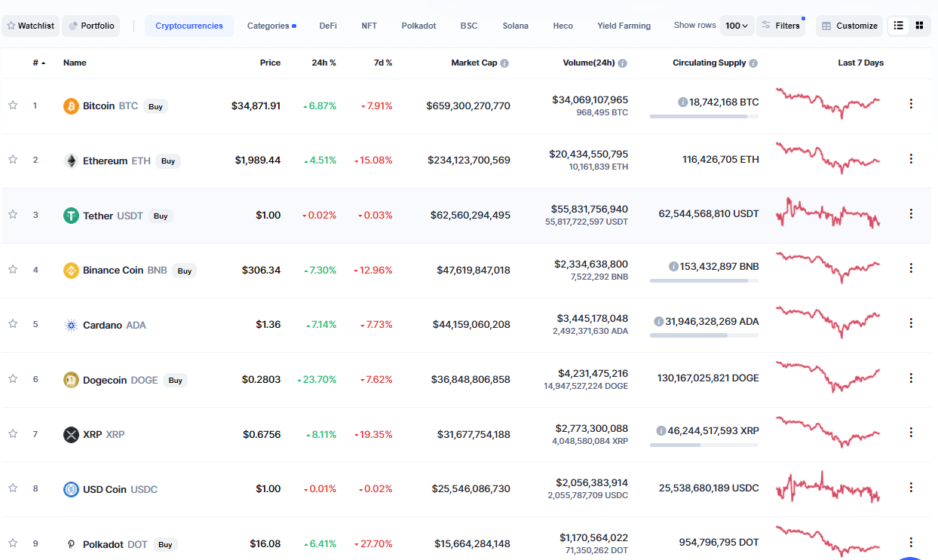The image size is (938, 560).
Task: Star Ethereum to add to watchlist
Action: point(13,159)
